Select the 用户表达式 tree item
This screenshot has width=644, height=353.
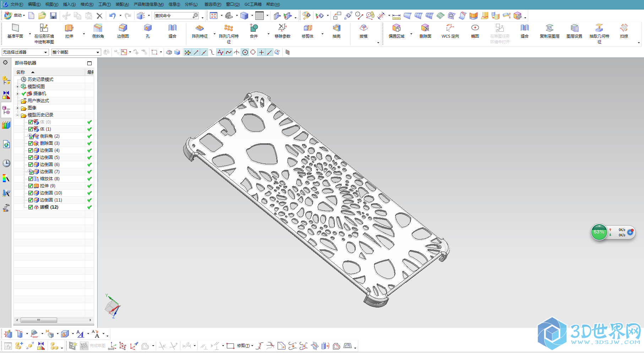[38, 101]
